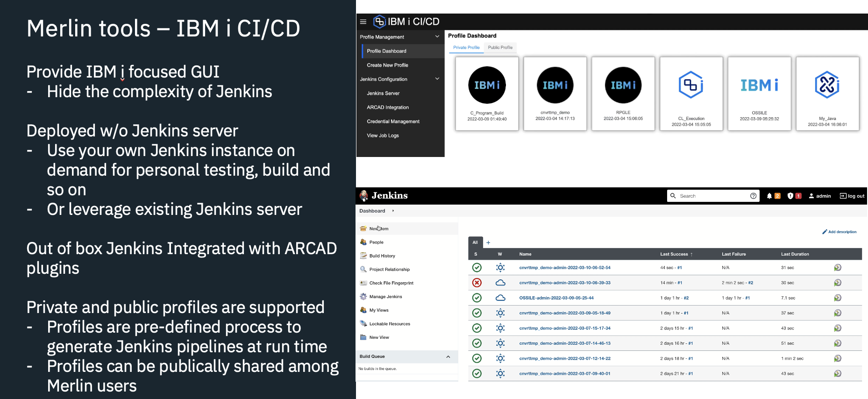Open the CL_Execution profile card
868x399 pixels.
[691, 94]
